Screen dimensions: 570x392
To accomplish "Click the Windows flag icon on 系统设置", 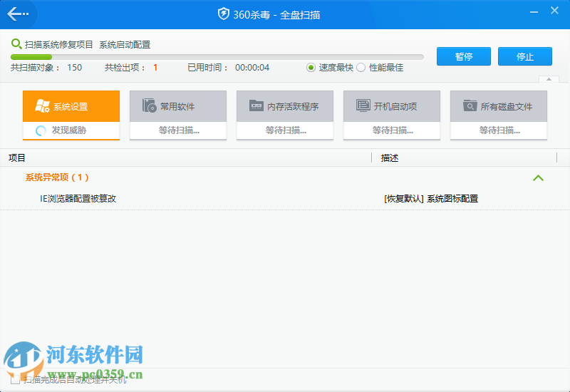I will [x=42, y=105].
